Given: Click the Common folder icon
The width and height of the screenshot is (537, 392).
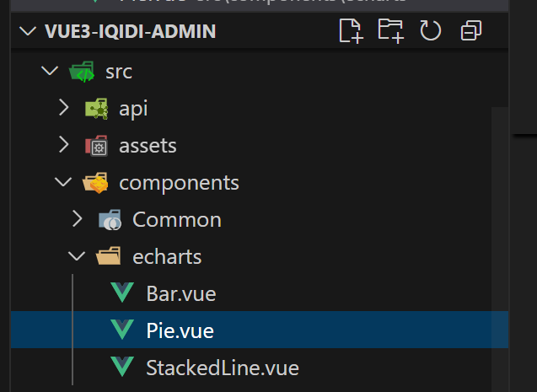Looking at the screenshot, I should click(110, 220).
